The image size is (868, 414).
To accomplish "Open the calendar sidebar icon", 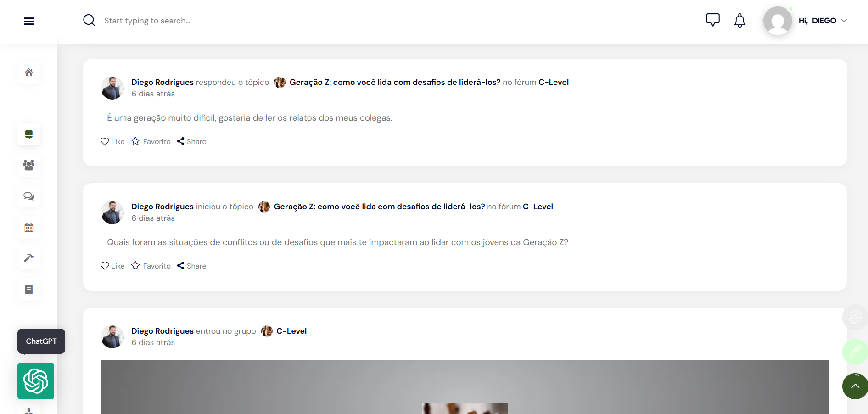I will point(29,227).
